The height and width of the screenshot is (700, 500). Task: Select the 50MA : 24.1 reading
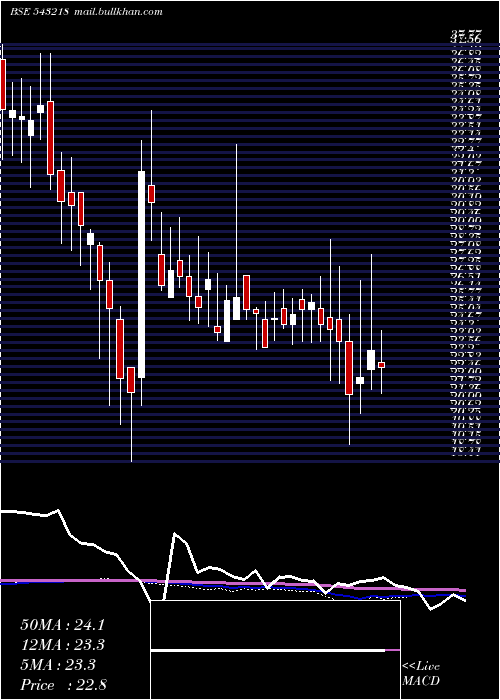point(62,625)
